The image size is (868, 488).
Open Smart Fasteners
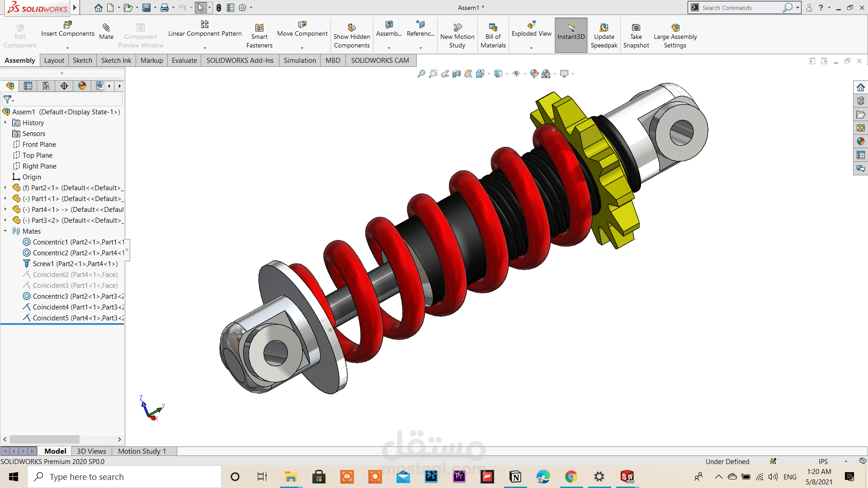pos(259,35)
